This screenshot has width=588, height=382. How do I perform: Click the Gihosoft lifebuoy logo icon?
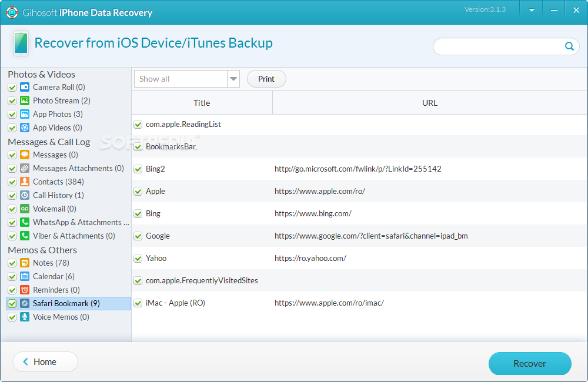12,12
